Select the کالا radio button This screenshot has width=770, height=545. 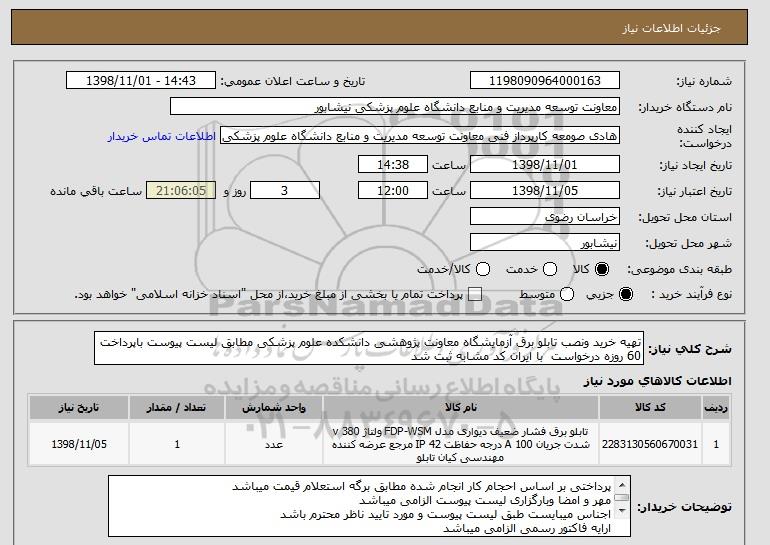click(602, 269)
